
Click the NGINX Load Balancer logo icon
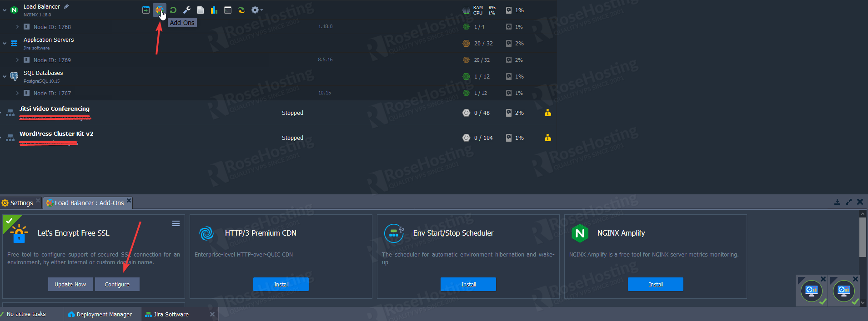point(14,10)
